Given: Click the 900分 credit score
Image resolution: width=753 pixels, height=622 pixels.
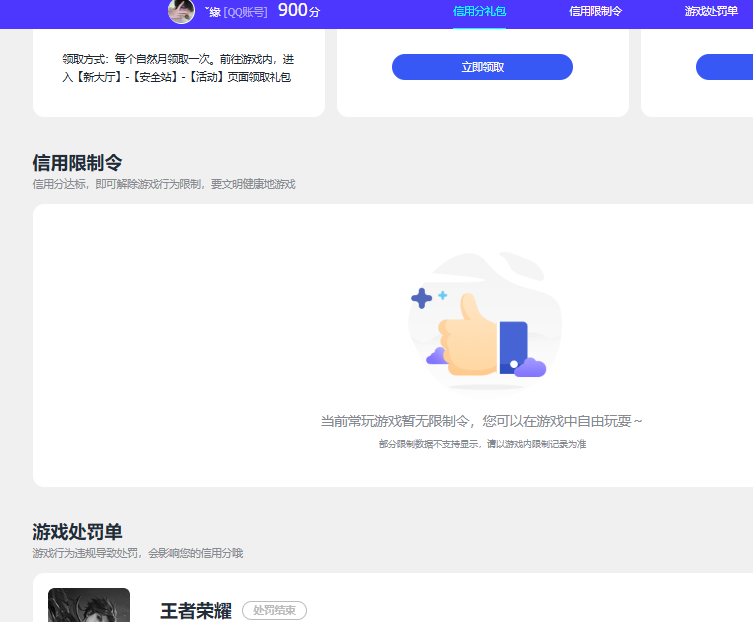Looking at the screenshot, I should coord(299,10).
